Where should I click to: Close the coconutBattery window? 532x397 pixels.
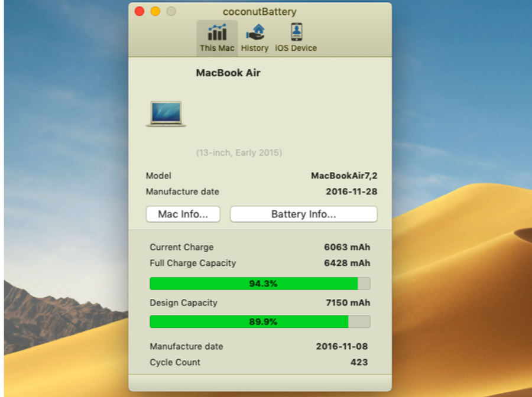click(x=140, y=11)
